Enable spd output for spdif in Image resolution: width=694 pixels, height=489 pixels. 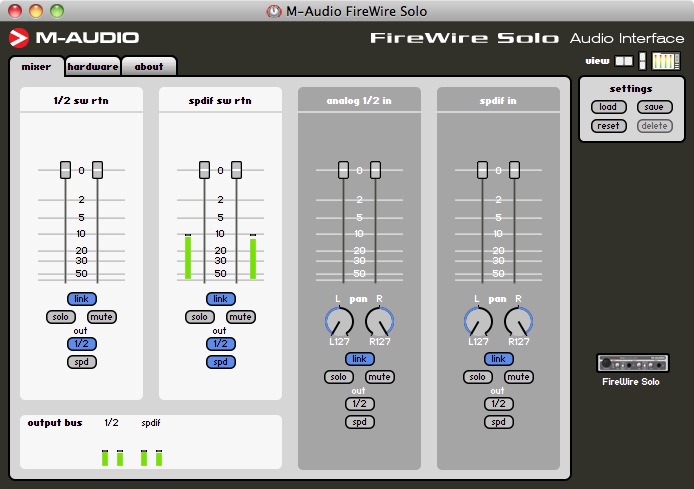coord(498,422)
